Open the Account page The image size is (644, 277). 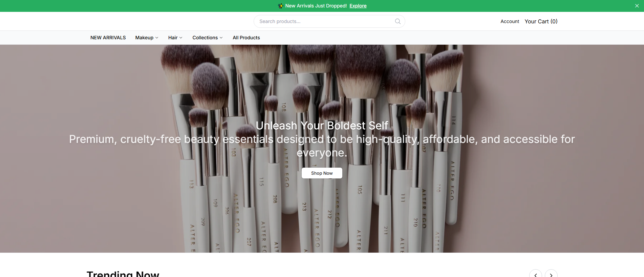(510, 21)
